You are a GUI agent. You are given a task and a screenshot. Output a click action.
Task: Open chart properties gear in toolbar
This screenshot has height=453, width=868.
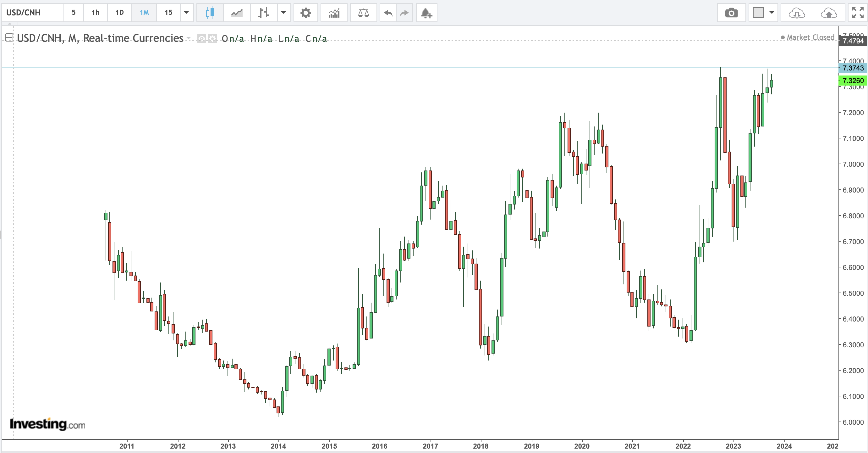(x=305, y=13)
